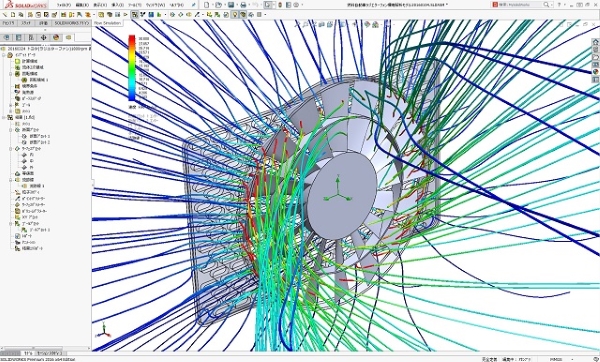
Task: Switch to the Flow Simulation tab
Action: click(108, 23)
